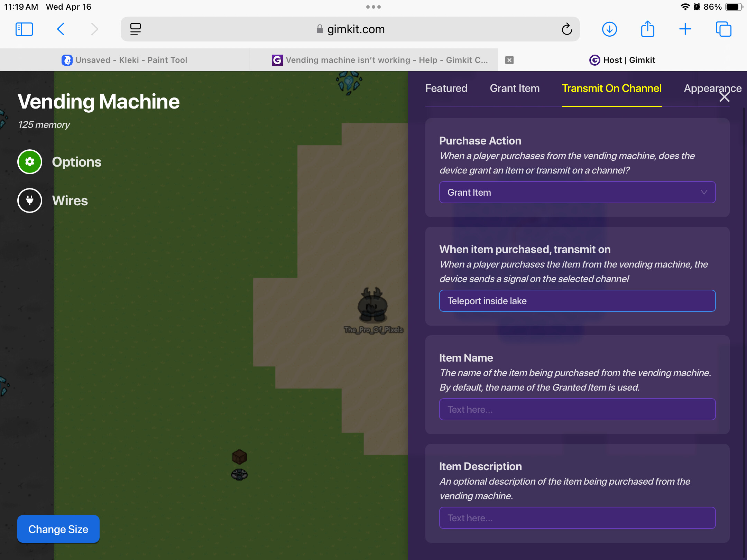747x560 pixels.
Task: Close the Vending machine help tab
Action: click(x=509, y=60)
